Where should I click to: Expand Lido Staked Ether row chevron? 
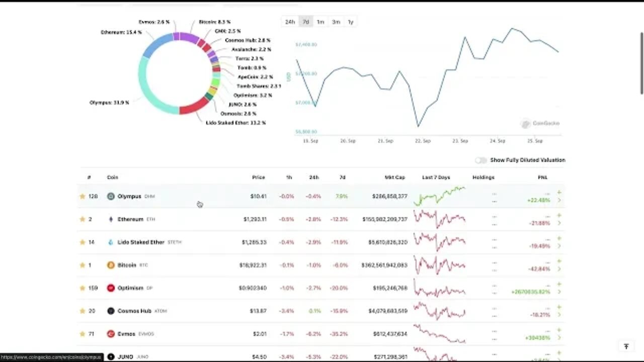coord(559,246)
